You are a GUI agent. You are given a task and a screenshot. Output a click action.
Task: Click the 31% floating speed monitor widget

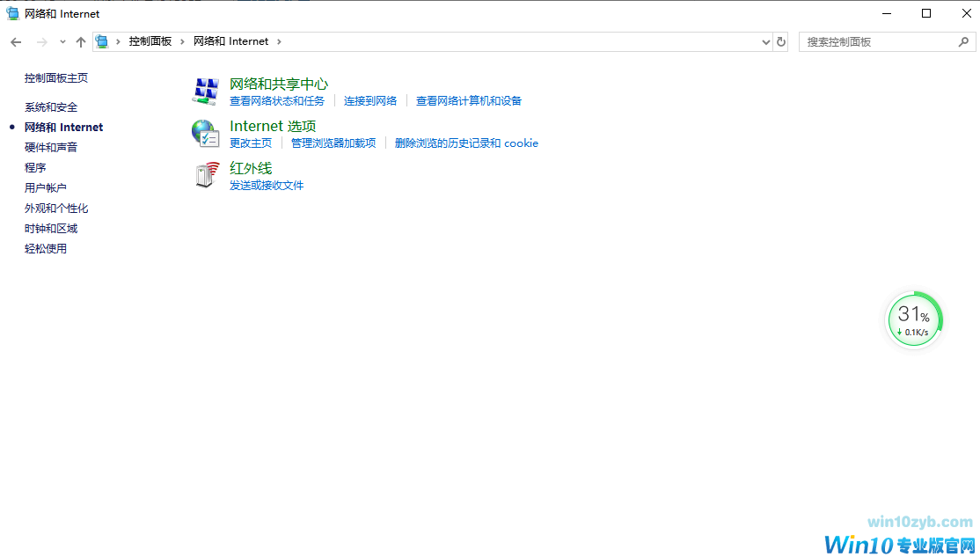(914, 319)
